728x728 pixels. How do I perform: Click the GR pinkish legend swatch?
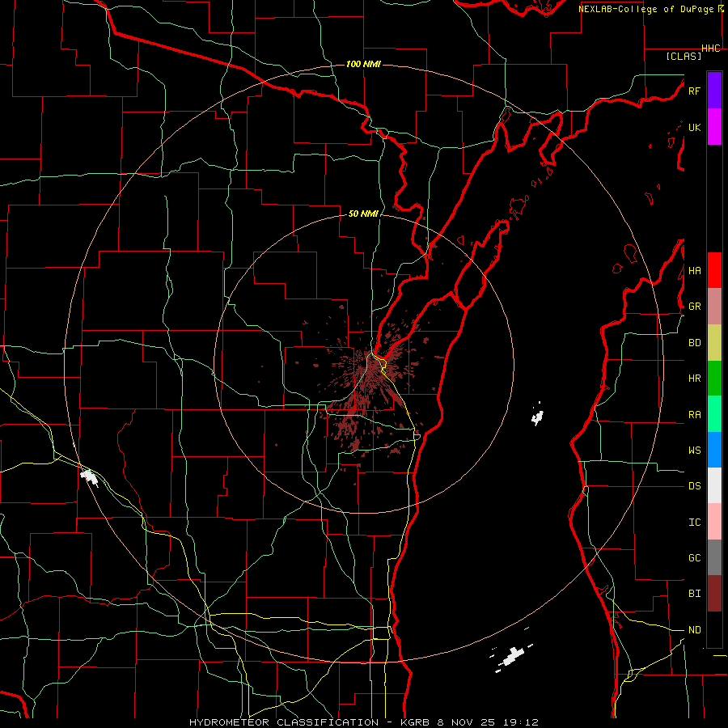pyautogui.click(x=714, y=307)
